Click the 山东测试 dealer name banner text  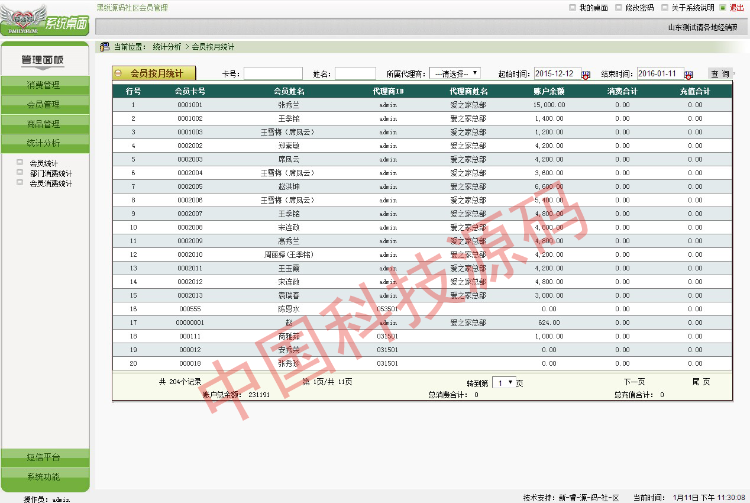click(x=703, y=28)
